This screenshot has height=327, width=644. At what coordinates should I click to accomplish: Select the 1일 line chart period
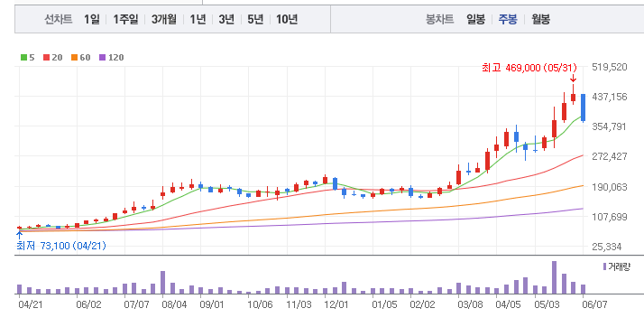tap(92, 19)
